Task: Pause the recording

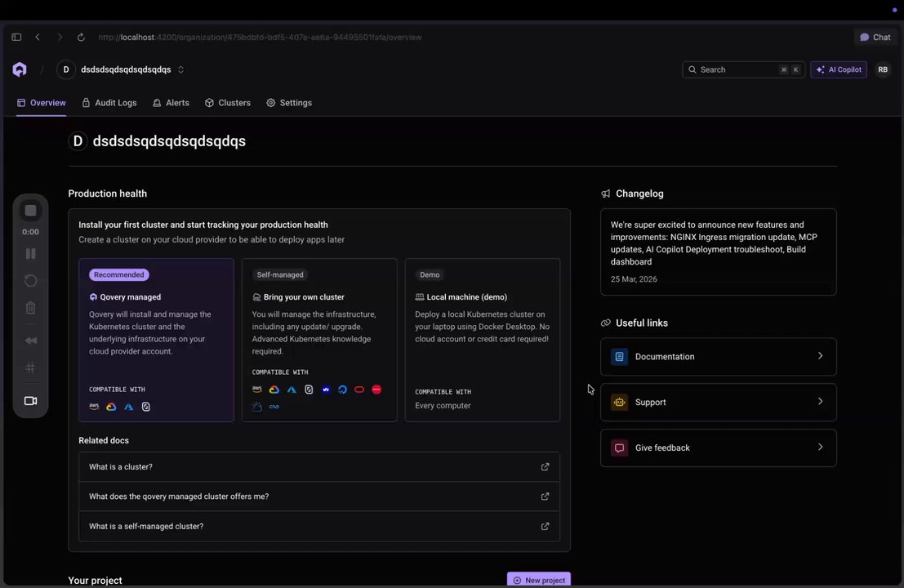Action: (x=30, y=254)
